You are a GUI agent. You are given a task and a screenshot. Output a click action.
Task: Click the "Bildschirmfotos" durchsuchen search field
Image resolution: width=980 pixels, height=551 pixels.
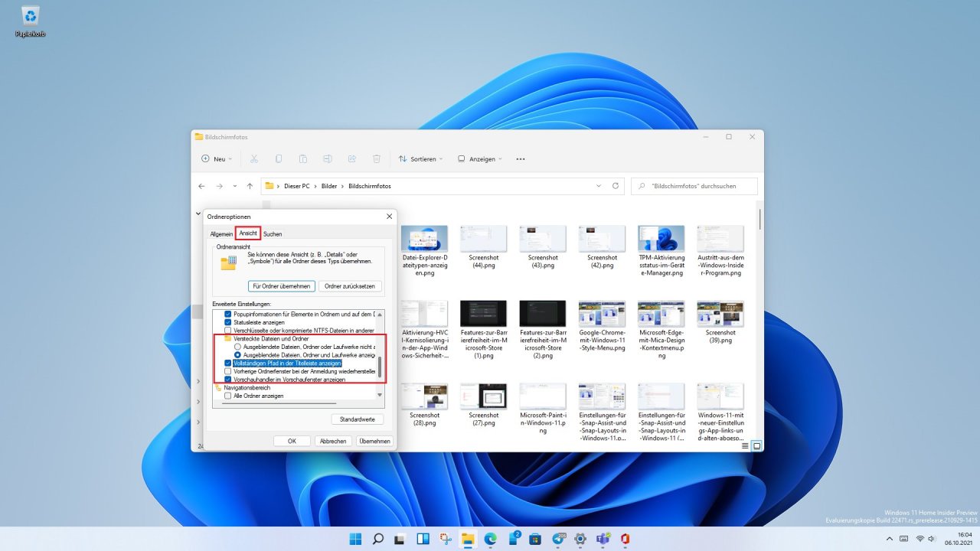(x=694, y=186)
